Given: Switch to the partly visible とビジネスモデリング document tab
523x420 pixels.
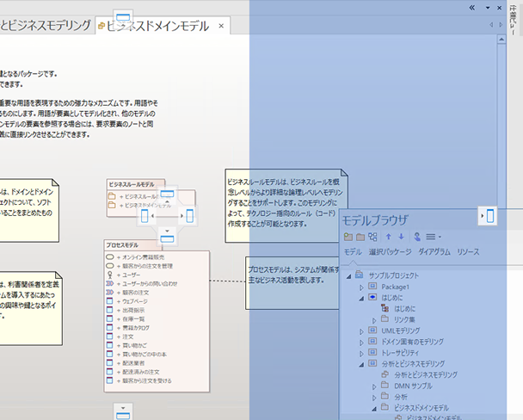Looking at the screenshot, I should pos(46,25).
